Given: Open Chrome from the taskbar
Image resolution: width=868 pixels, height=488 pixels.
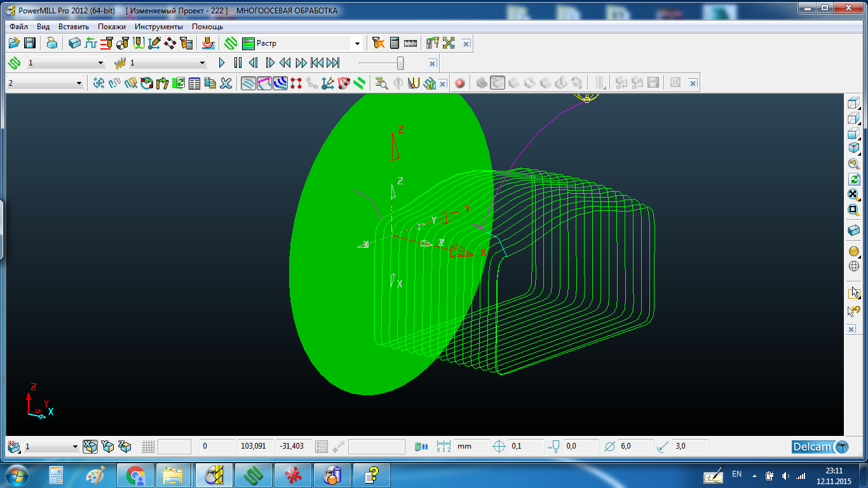Looking at the screenshot, I should pyautogui.click(x=135, y=475).
